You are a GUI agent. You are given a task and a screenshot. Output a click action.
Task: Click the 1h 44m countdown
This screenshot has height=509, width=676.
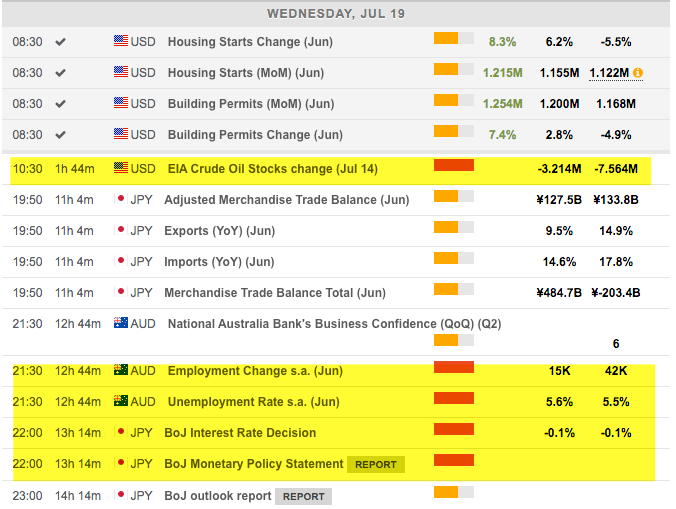(x=75, y=169)
